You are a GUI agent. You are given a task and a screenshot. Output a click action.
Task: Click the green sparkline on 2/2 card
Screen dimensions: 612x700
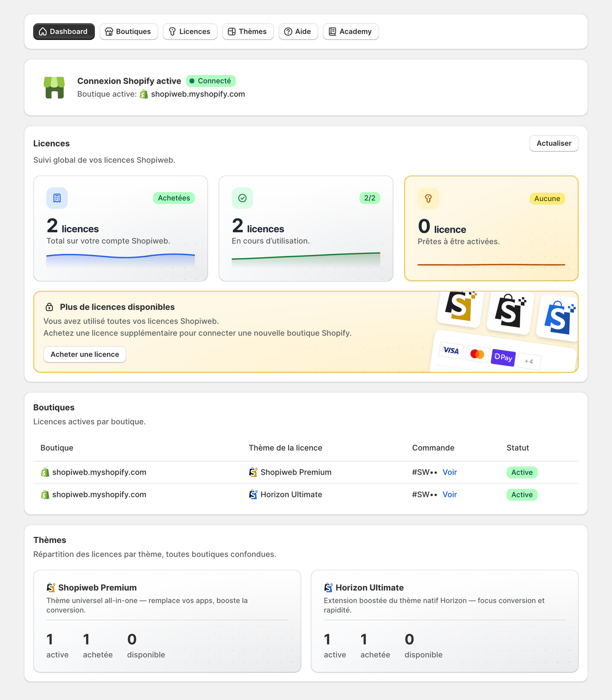pos(306,259)
